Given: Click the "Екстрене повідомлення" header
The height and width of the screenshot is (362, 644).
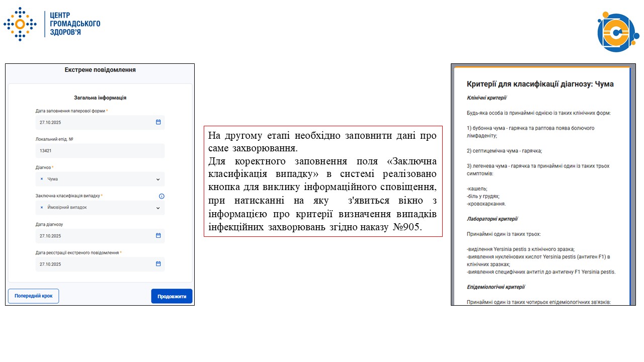Looking at the screenshot, I should (100, 69).
